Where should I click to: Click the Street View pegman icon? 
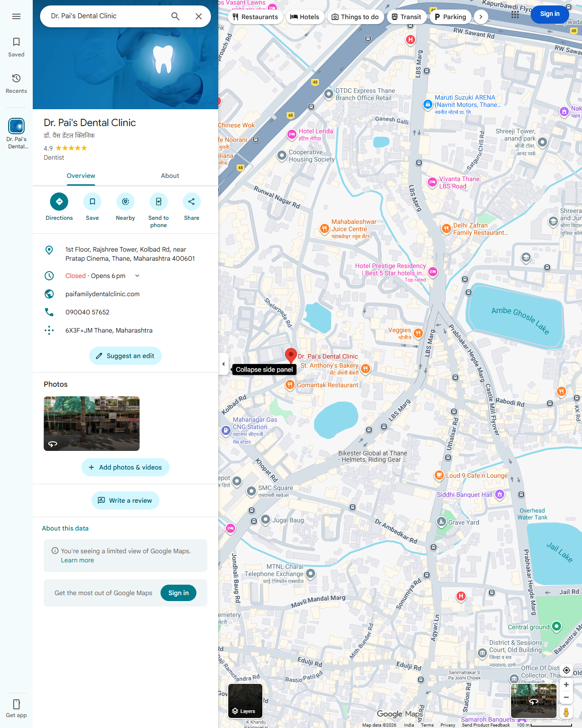(x=567, y=713)
